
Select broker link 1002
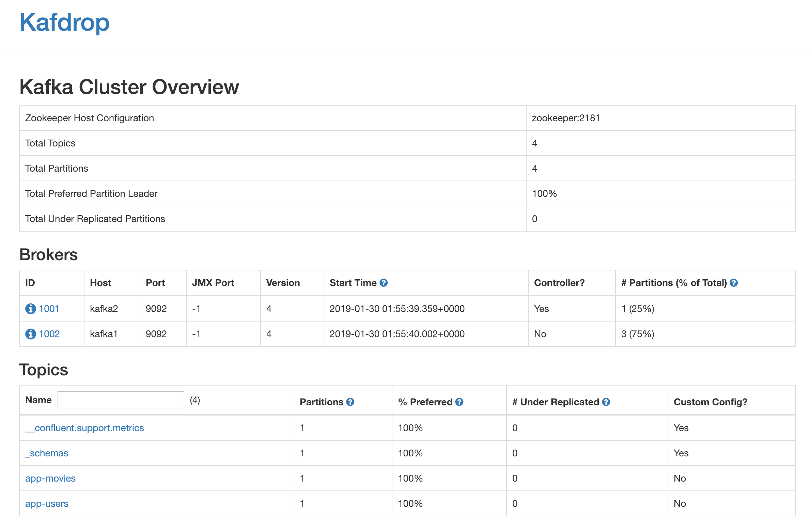pyautogui.click(x=49, y=334)
